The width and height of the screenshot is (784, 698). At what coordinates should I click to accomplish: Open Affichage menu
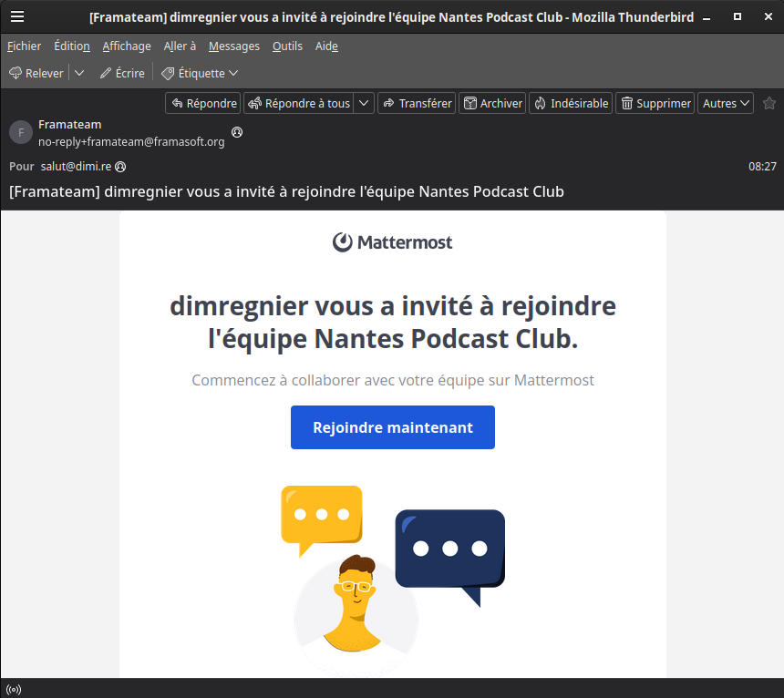[x=127, y=46]
